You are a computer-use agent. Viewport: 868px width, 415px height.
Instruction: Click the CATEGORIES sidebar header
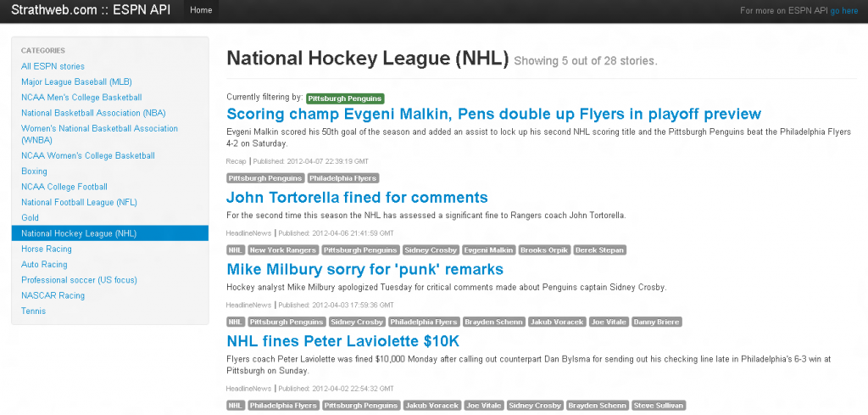[x=43, y=50]
